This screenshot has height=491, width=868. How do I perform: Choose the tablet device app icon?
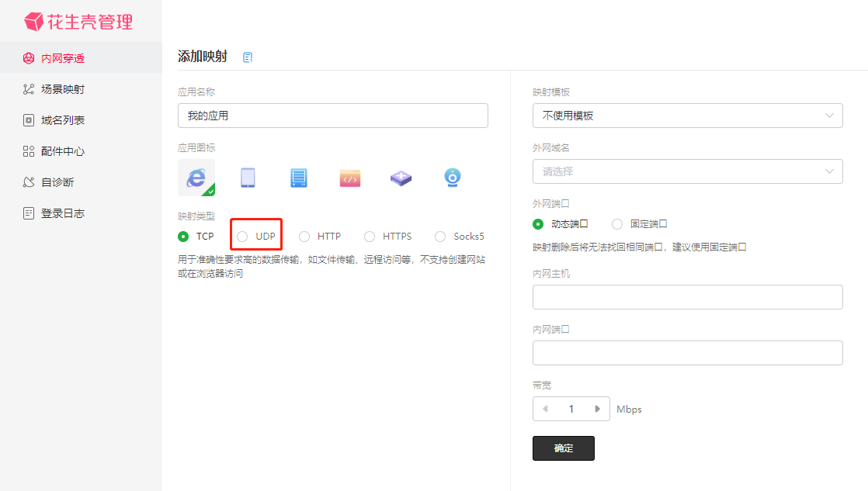pos(248,178)
